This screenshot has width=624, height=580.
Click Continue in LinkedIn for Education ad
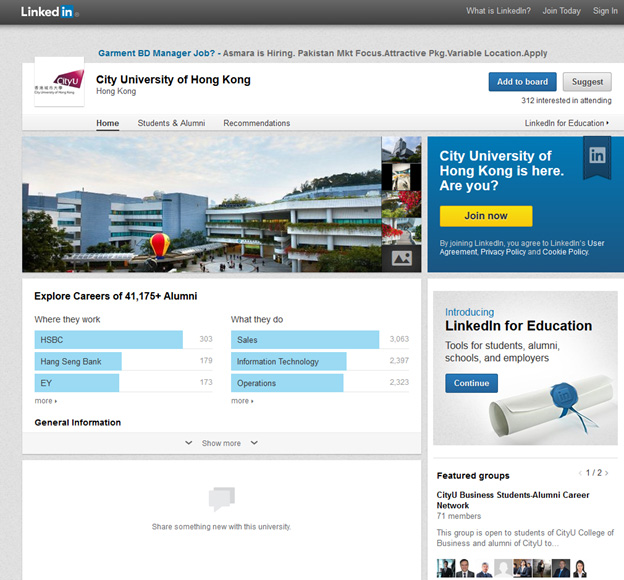pyautogui.click(x=472, y=383)
